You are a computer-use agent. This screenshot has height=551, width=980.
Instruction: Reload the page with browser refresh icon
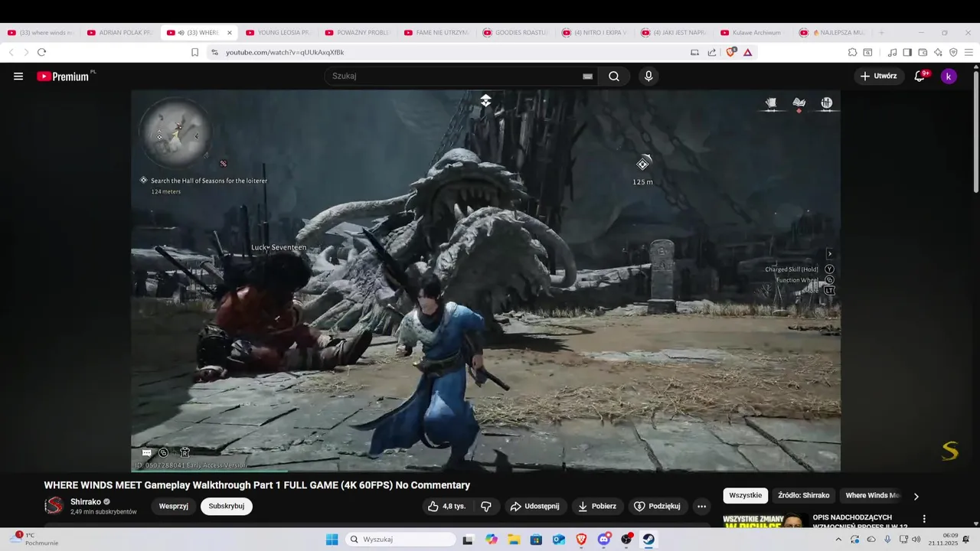click(x=41, y=52)
